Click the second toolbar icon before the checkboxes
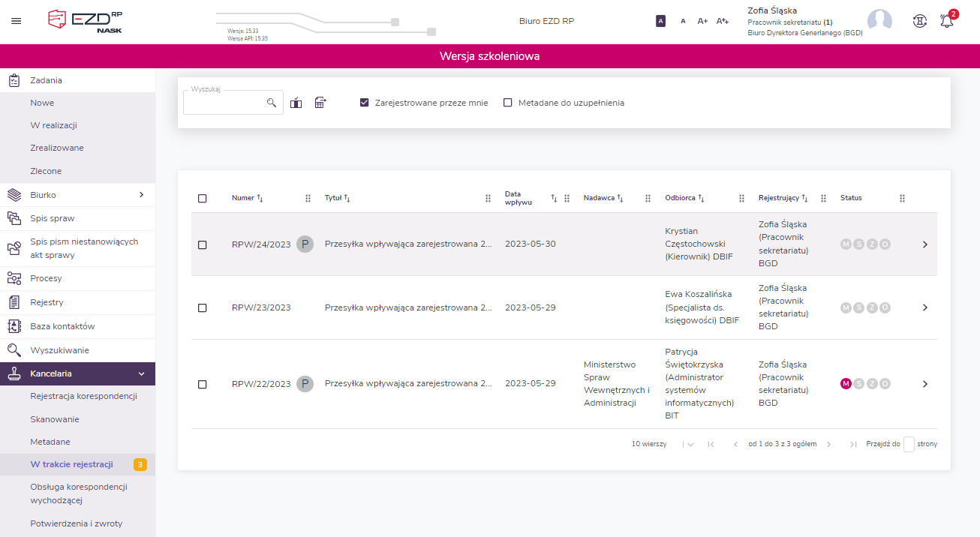The height and width of the screenshot is (537, 980). (320, 103)
